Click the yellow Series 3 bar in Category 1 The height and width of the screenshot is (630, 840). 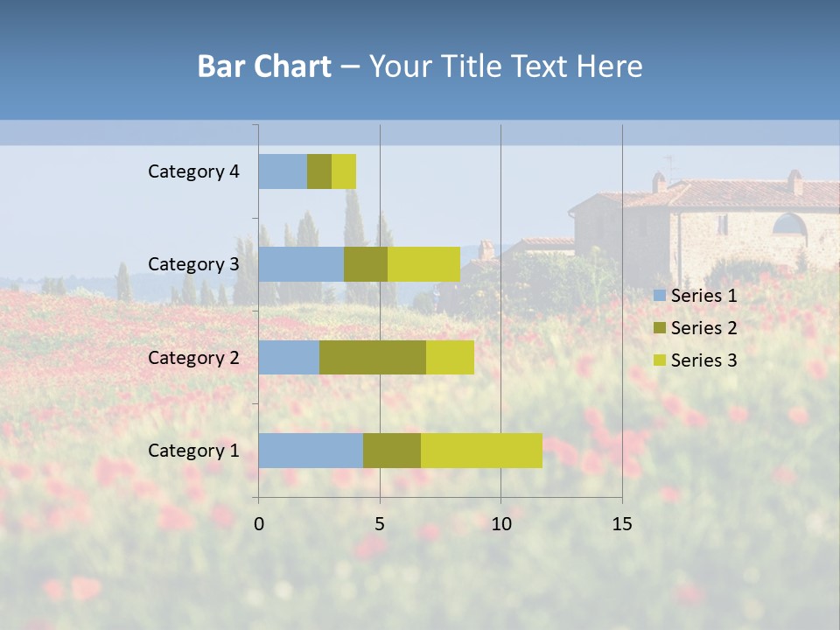tap(481, 451)
